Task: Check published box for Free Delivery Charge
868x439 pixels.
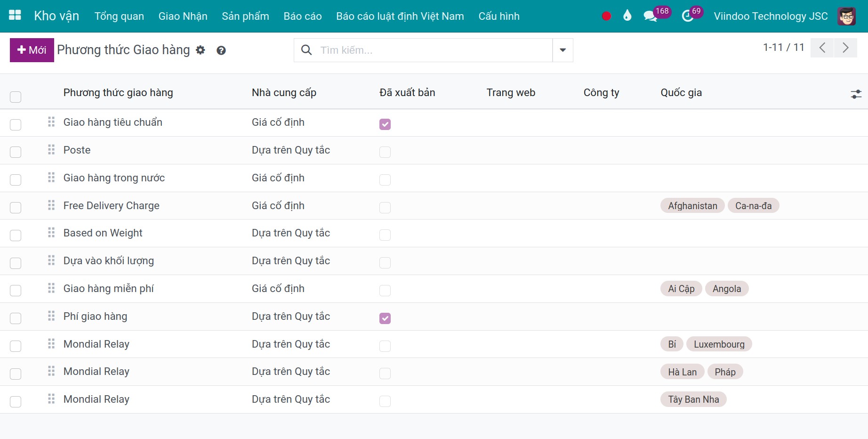Action: click(x=385, y=208)
